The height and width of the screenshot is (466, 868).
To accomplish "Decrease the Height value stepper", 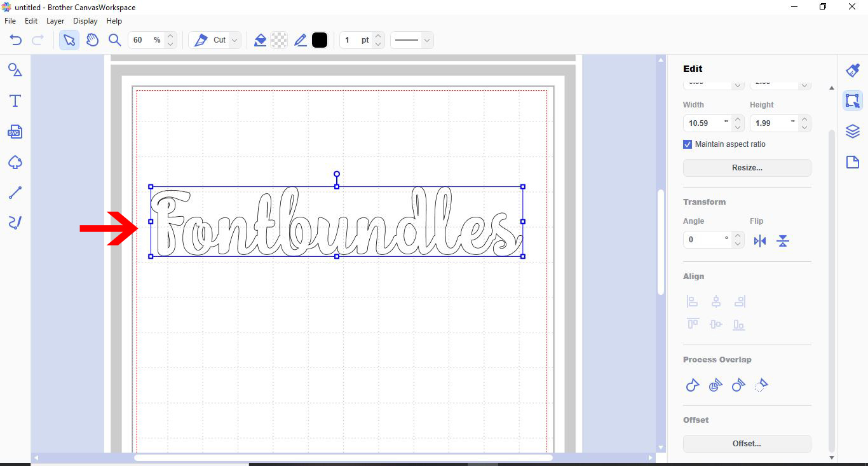I will (x=804, y=127).
